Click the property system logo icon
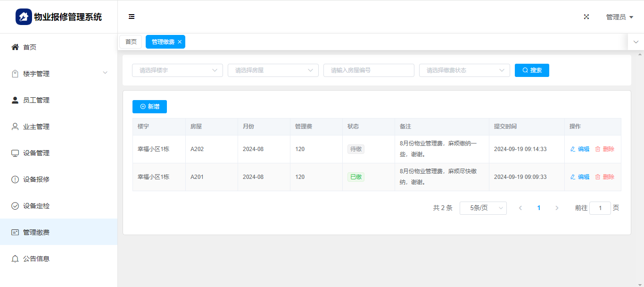The image size is (644, 287). (24, 17)
